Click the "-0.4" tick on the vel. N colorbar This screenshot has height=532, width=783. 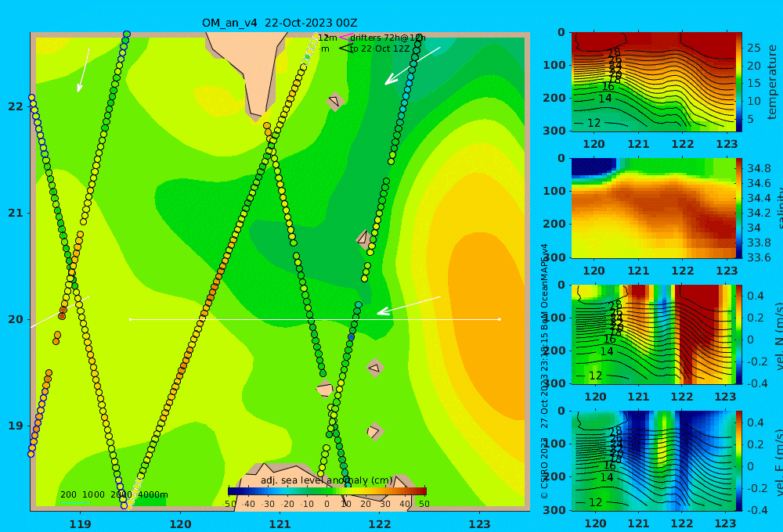[x=758, y=383]
